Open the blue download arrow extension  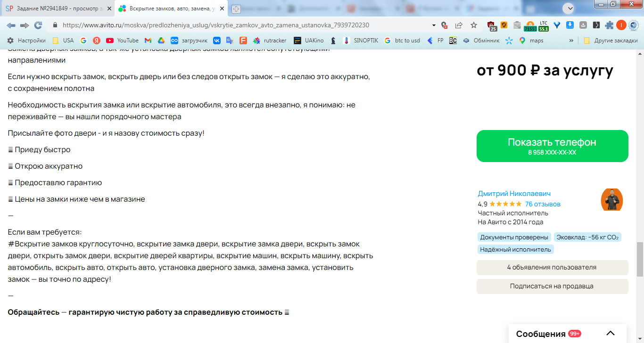pyautogui.click(x=570, y=25)
